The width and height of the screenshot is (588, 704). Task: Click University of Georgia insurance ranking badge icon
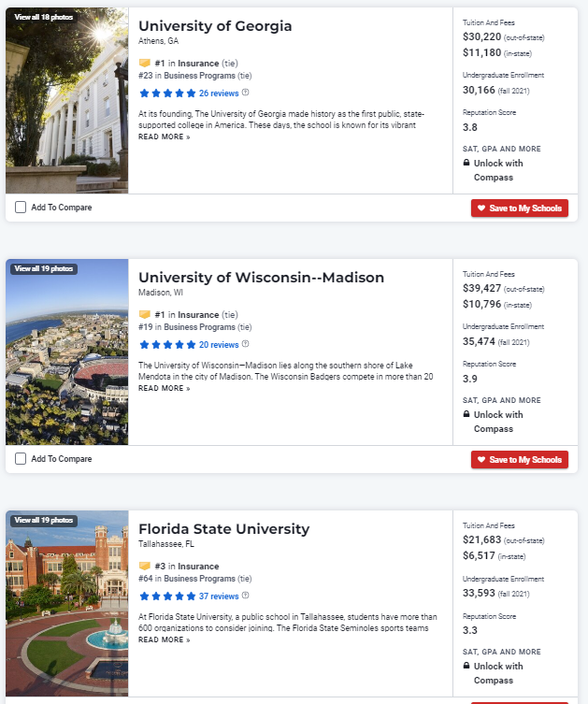pyautogui.click(x=144, y=64)
